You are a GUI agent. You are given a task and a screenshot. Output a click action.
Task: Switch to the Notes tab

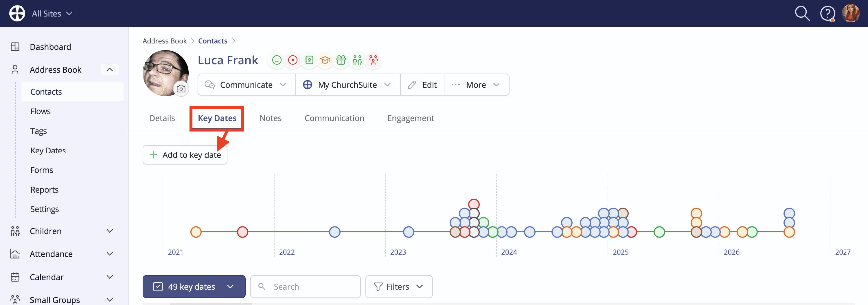coord(270,118)
